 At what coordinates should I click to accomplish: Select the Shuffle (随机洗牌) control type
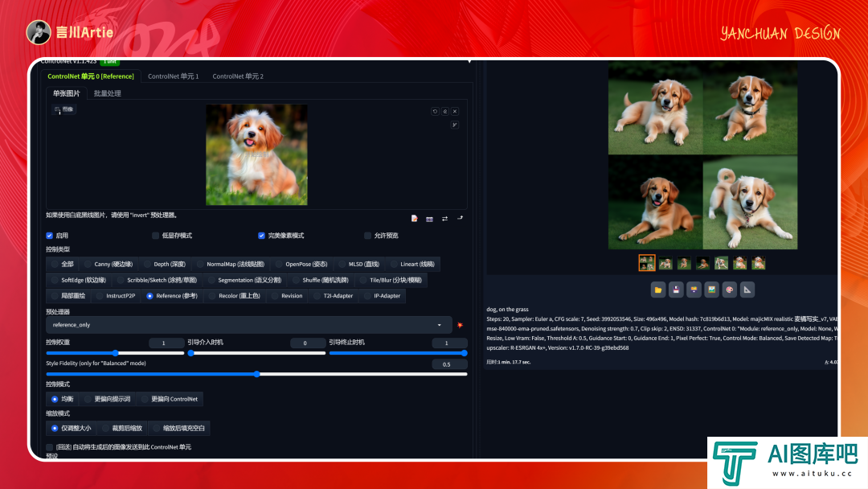click(321, 280)
